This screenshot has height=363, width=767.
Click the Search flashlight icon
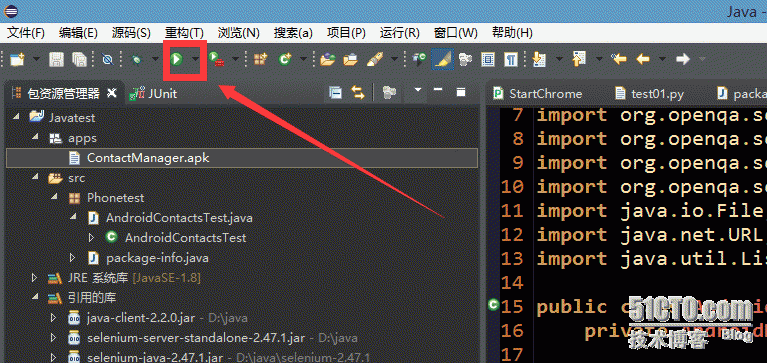point(375,59)
